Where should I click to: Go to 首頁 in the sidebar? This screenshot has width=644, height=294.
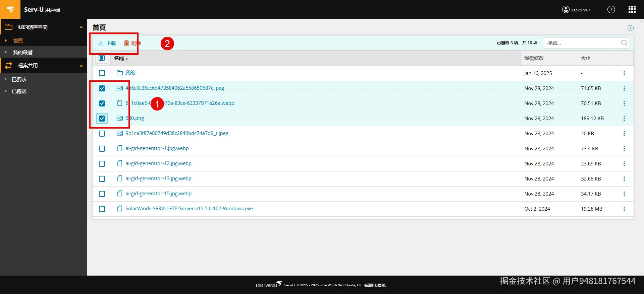(18, 41)
